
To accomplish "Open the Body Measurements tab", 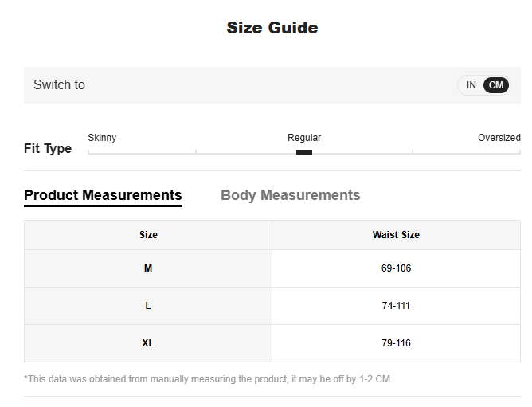I will coord(290,195).
